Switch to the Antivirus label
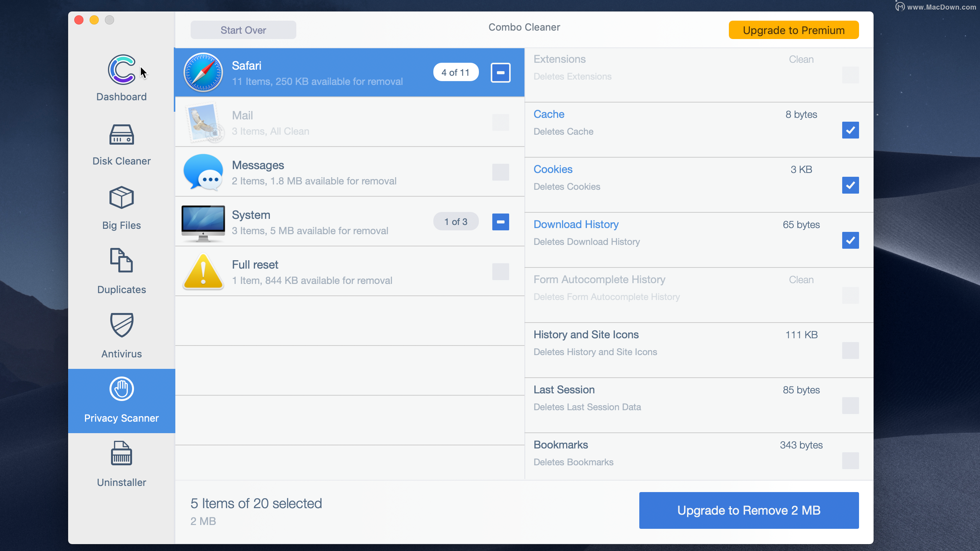 pos(122,354)
